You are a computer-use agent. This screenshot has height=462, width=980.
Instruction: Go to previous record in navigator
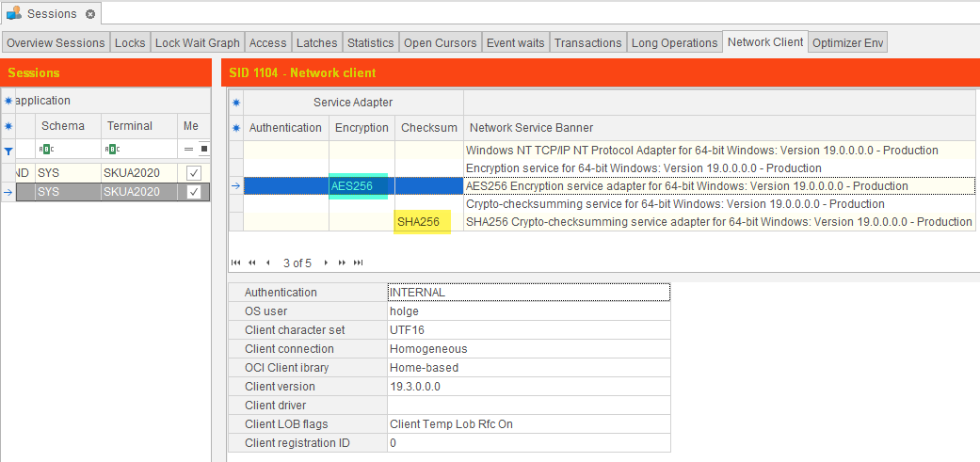267,263
